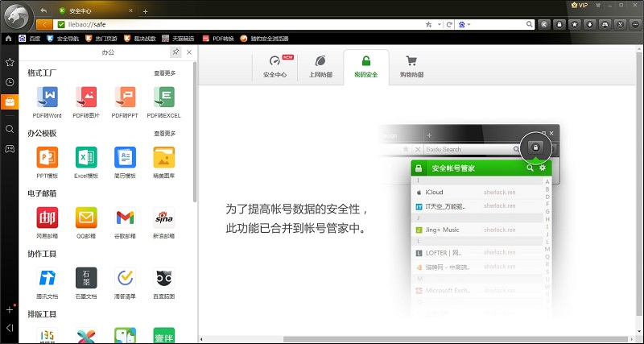Click the Liebao leopard logo menu
This screenshot has height=344, width=644.
click(18, 17)
